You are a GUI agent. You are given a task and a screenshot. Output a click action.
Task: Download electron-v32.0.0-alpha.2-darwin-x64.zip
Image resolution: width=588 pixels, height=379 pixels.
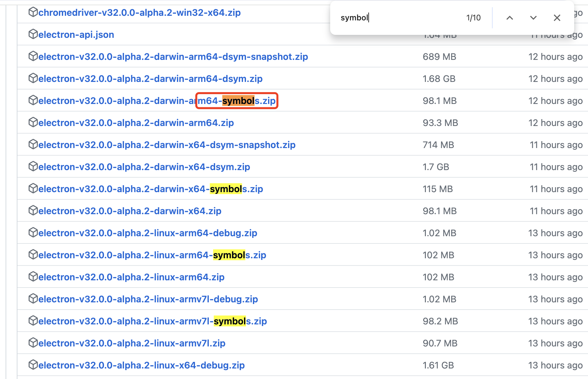(130, 211)
